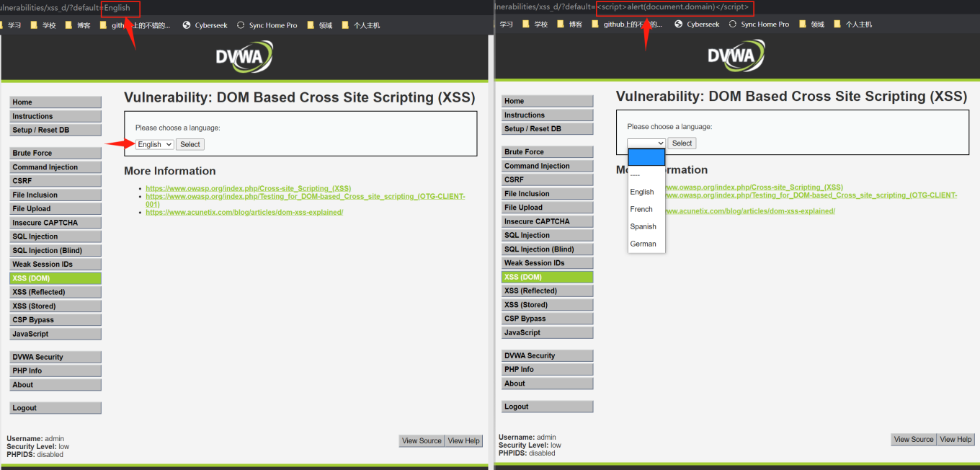Click View Help in right window
Viewport: 980px width, 470px height.
click(955, 439)
